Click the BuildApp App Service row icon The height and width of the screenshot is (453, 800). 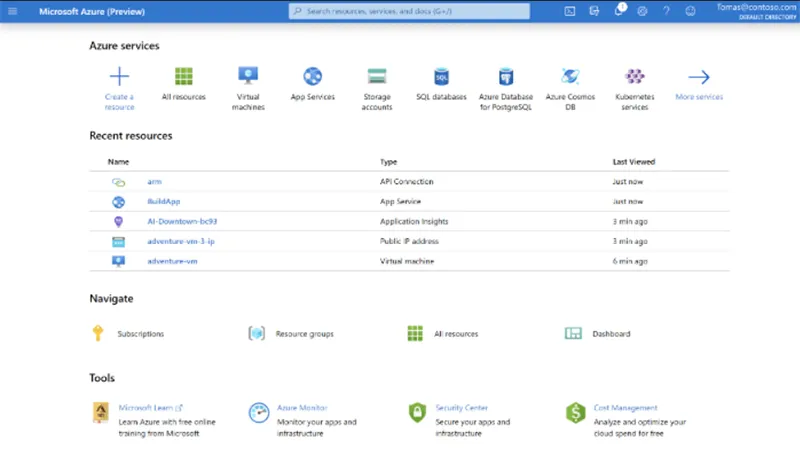[118, 202]
